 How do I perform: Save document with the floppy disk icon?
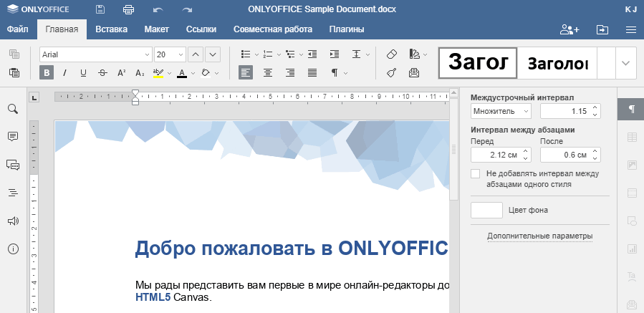[x=100, y=9]
